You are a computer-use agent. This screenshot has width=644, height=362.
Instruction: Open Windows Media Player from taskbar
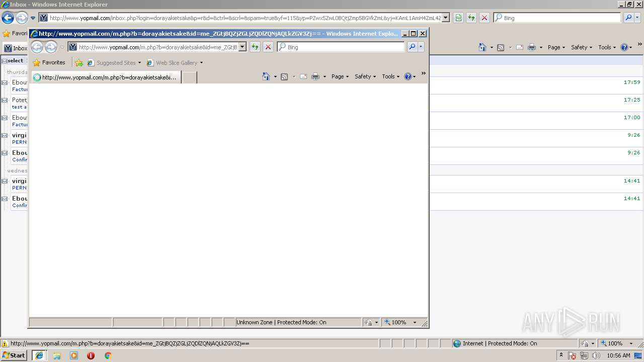pyautogui.click(x=74, y=355)
